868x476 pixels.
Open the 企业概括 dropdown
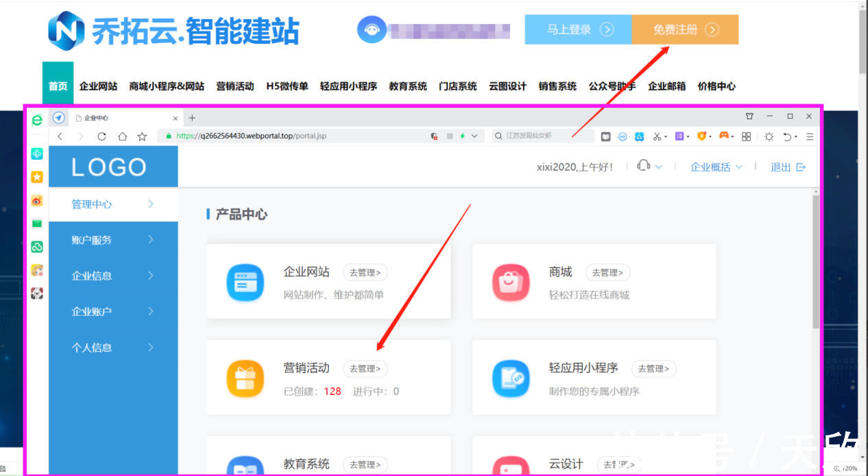pos(716,167)
